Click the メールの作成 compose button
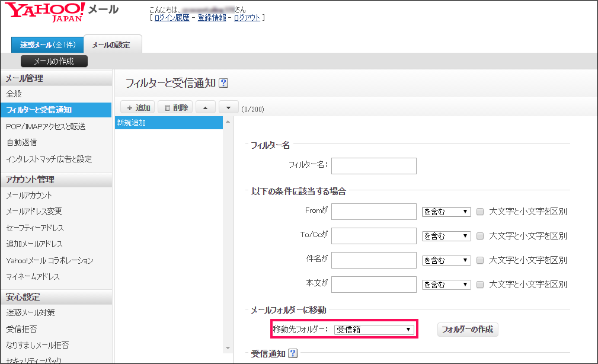The width and height of the screenshot is (598, 364). [x=54, y=61]
